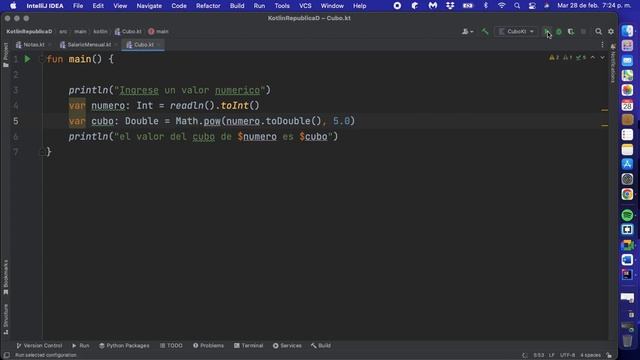The height and width of the screenshot is (360, 640).
Task: Open the Code menu
Action: tap(179, 6)
